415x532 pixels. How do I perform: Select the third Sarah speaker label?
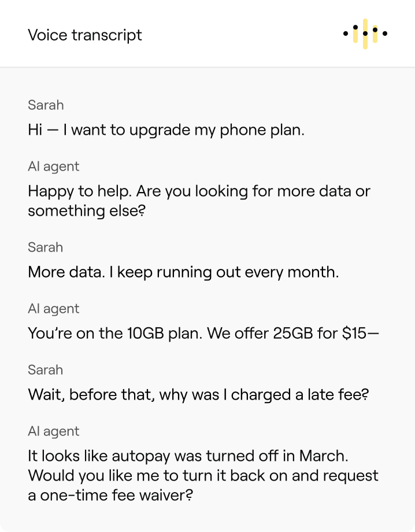pos(46,370)
